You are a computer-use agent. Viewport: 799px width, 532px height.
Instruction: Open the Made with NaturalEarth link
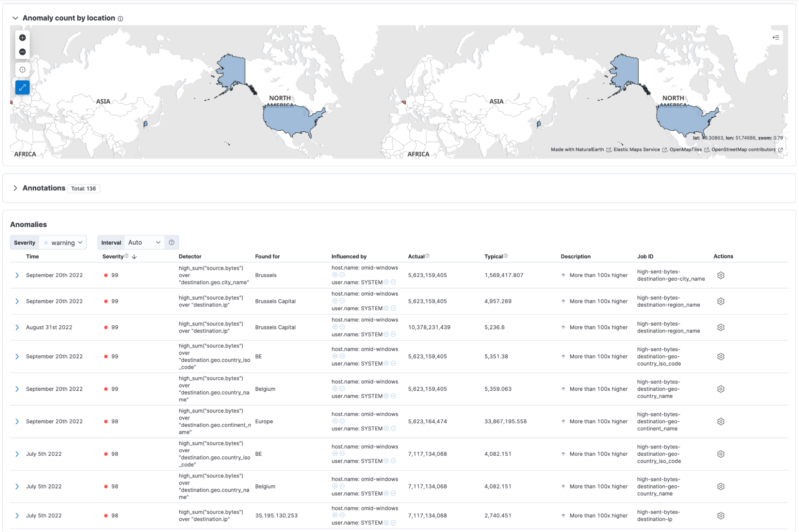581,150
